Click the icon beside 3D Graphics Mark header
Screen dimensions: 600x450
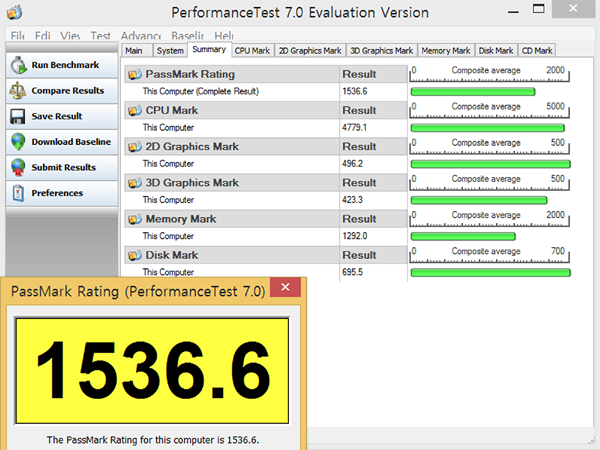tap(135, 183)
